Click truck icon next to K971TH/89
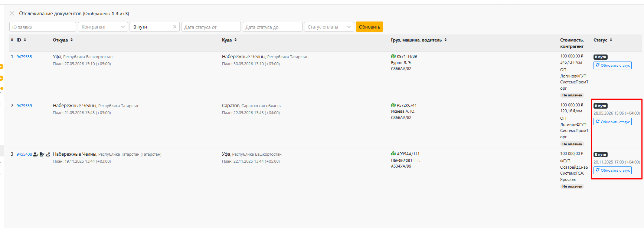 point(393,56)
